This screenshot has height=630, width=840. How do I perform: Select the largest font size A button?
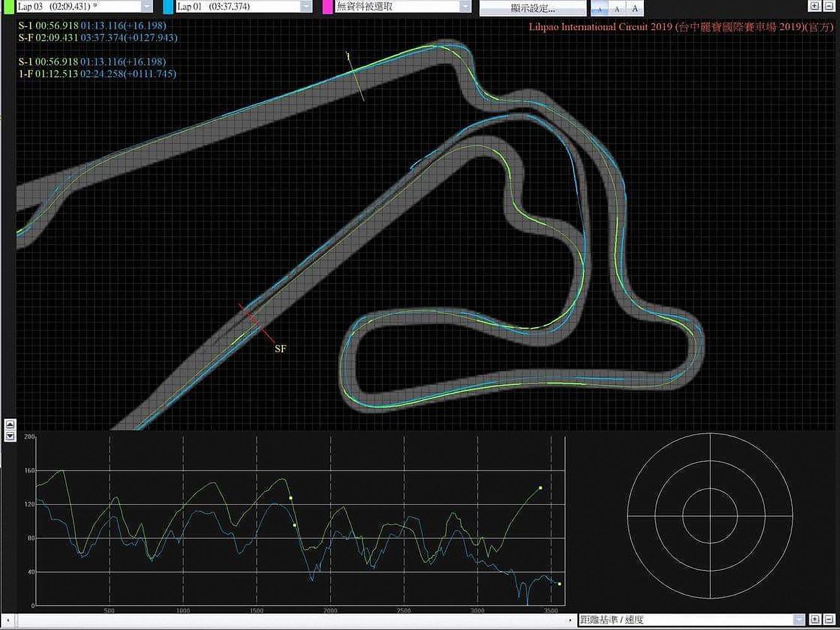[635, 8]
